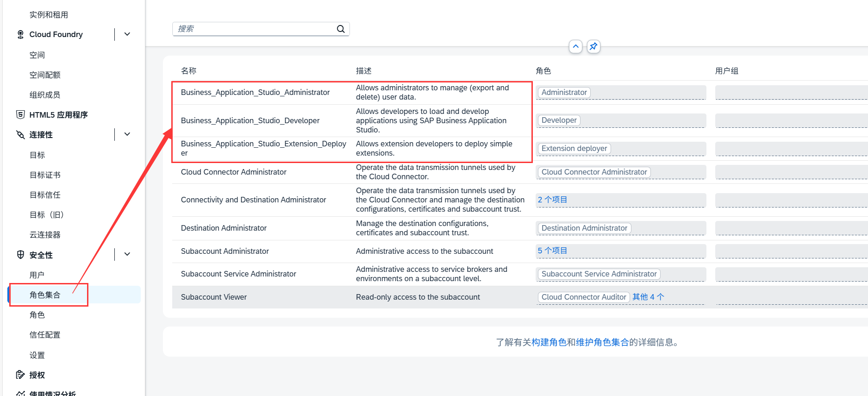This screenshot has width=868, height=396.
Task: Select the Business_Application_Studio_Developer row name
Action: click(x=250, y=120)
